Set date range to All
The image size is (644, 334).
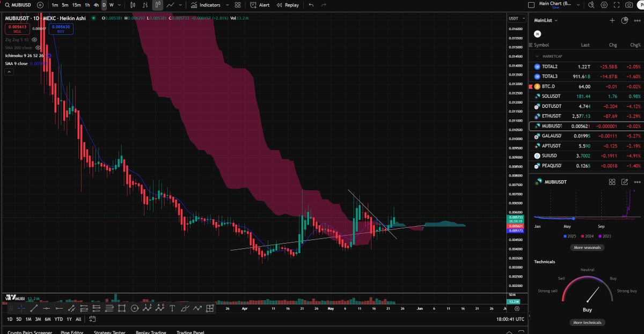(78, 319)
